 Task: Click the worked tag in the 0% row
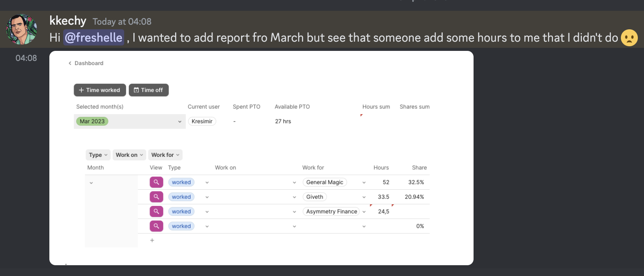[181, 226]
